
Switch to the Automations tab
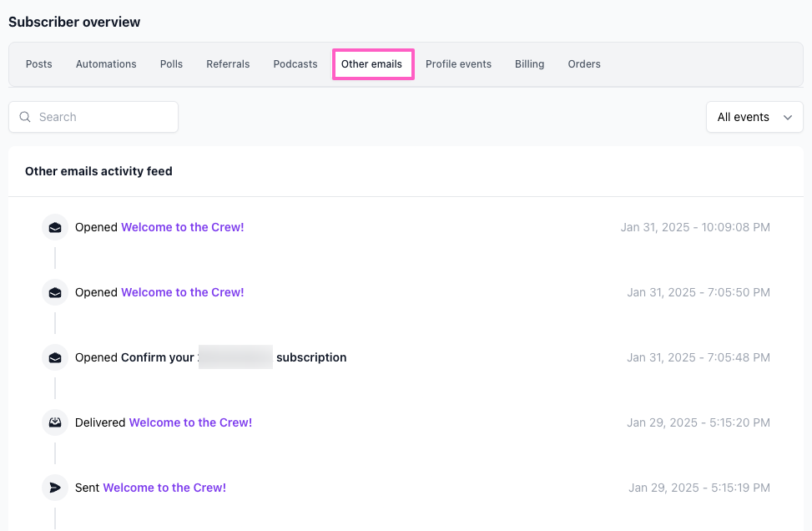tap(106, 64)
